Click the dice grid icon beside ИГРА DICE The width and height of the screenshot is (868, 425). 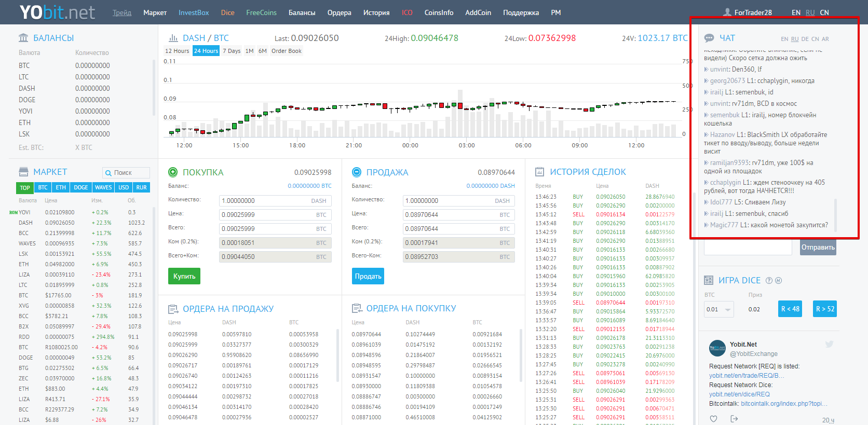click(x=709, y=280)
